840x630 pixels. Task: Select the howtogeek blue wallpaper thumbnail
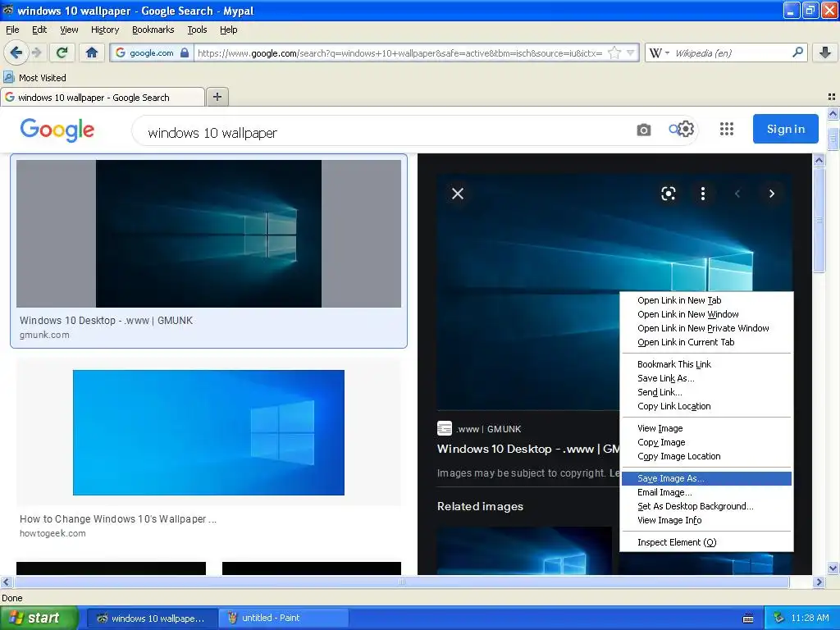(x=208, y=432)
